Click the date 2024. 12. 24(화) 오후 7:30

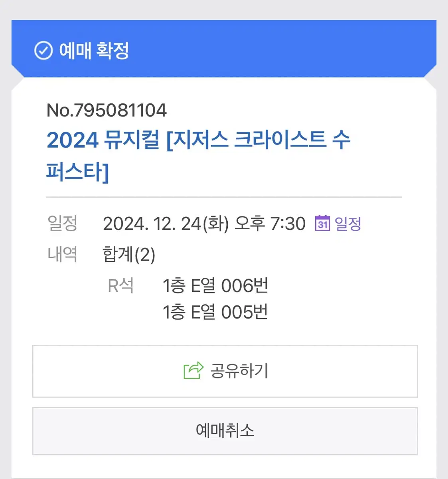click(x=204, y=224)
